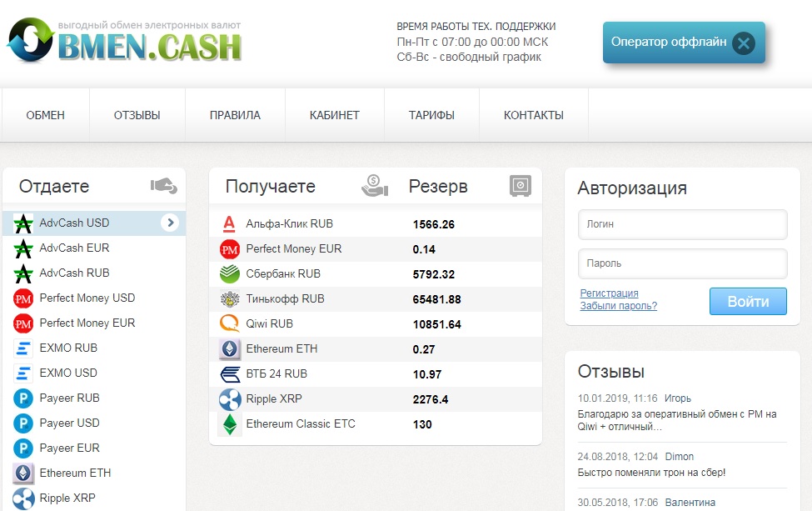Click the Qiwi logo icon
812x511 pixels.
pos(229,324)
